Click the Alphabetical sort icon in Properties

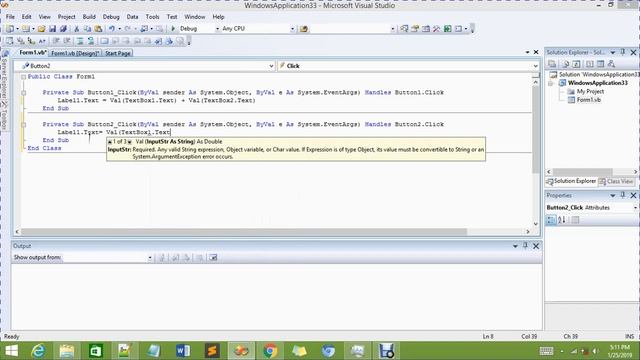pyautogui.click(x=562, y=220)
